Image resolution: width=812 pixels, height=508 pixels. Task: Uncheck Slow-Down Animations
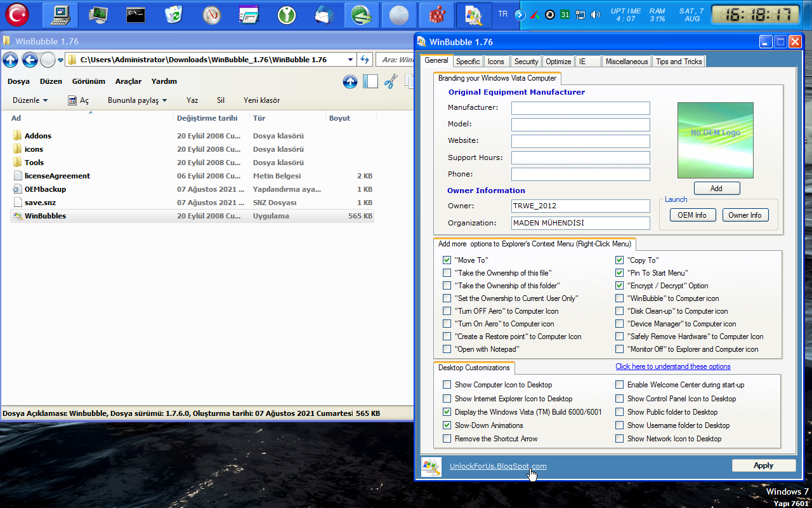tap(447, 425)
